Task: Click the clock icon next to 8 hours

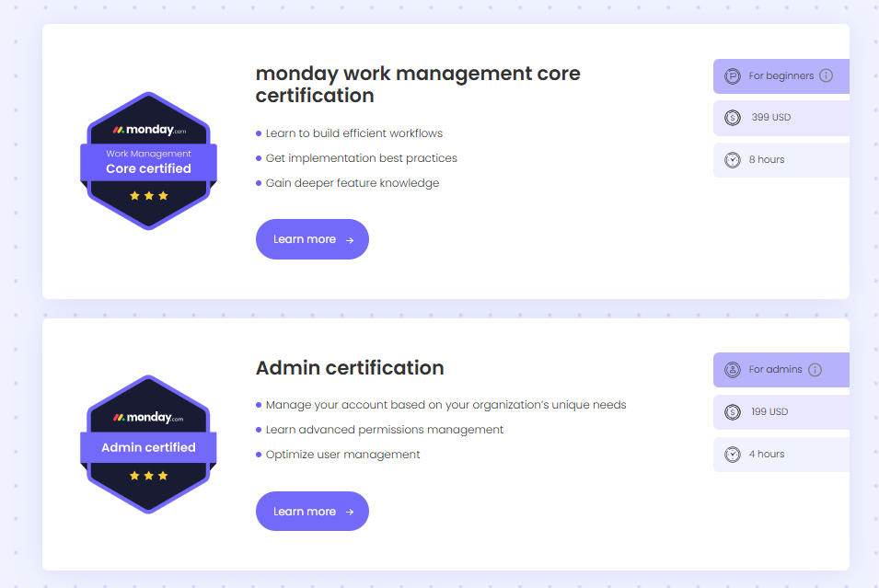Action: (733, 160)
